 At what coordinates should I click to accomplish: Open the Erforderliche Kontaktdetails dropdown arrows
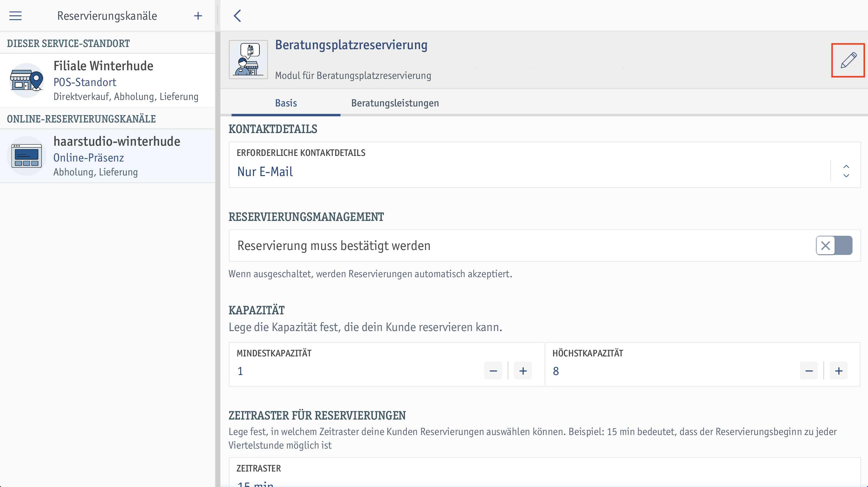(846, 171)
